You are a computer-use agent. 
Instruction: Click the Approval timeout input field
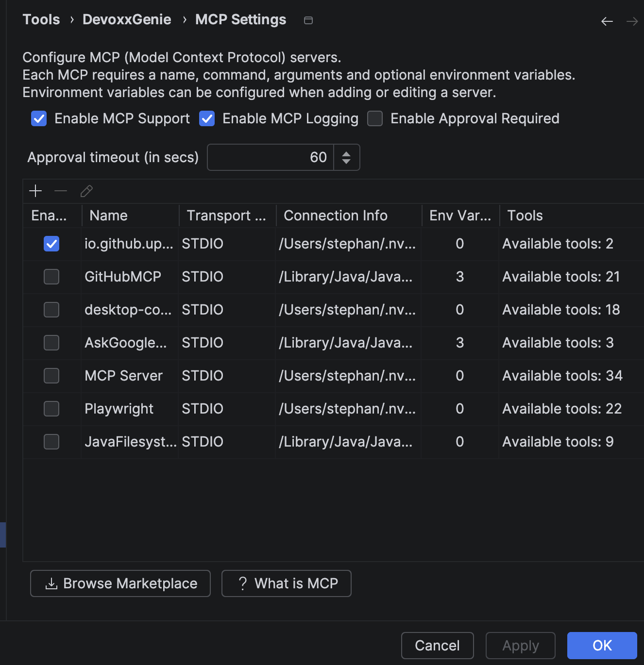tap(271, 157)
